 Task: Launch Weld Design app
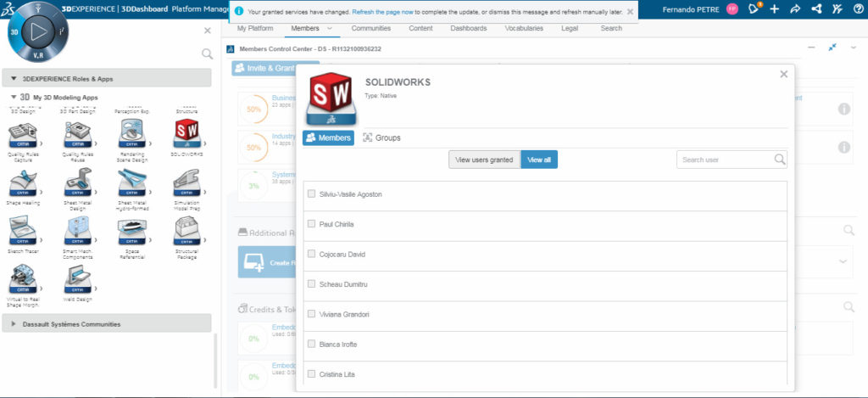pyautogui.click(x=77, y=279)
